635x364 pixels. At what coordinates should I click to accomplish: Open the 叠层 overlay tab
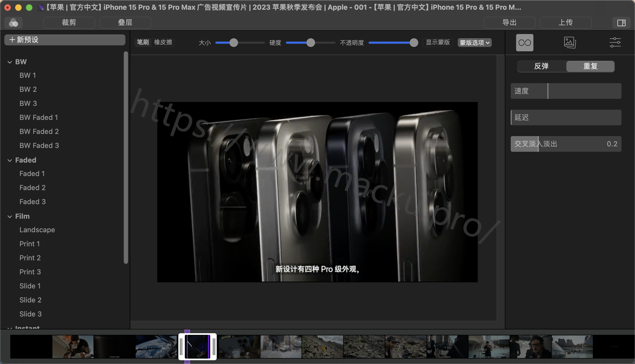click(x=125, y=23)
